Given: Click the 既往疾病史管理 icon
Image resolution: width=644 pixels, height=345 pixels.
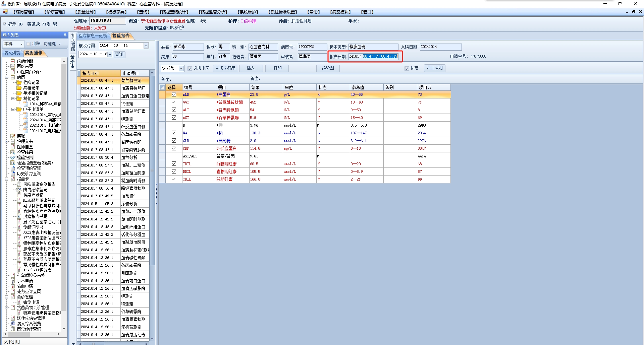Looking at the screenshot, I should click(x=13, y=318).
